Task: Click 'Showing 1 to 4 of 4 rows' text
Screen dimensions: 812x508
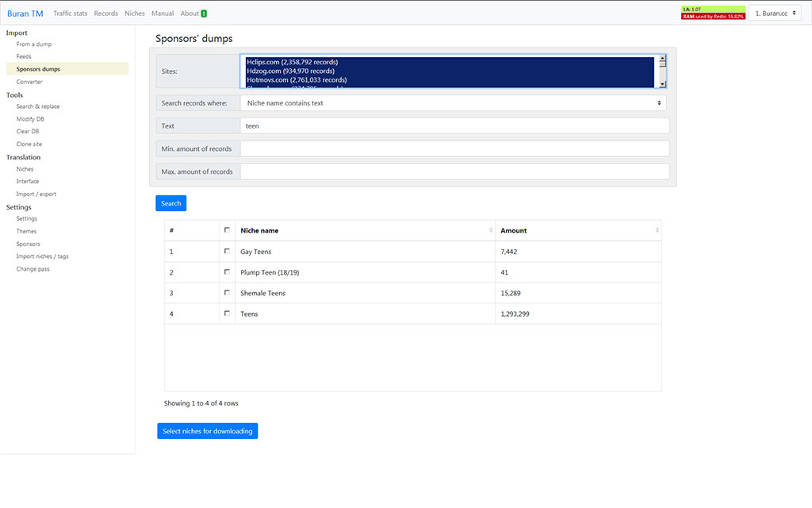Action: pos(201,403)
